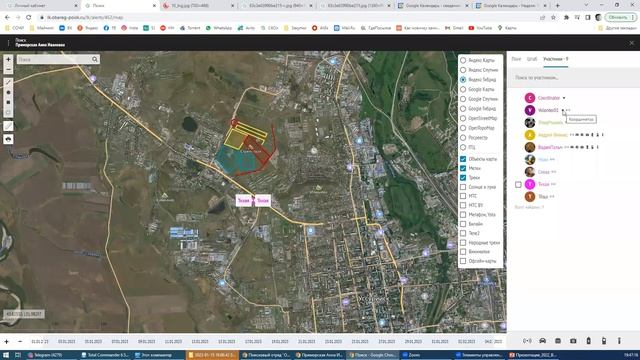Expand the Volunteer01 dropdown arrow
The image size is (640, 360).
point(563,110)
